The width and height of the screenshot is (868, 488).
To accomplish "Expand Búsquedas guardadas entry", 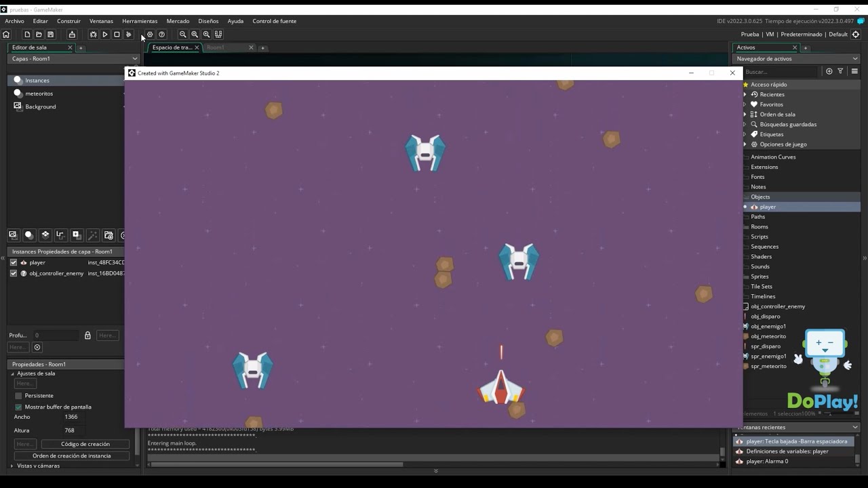I will [x=746, y=124].
